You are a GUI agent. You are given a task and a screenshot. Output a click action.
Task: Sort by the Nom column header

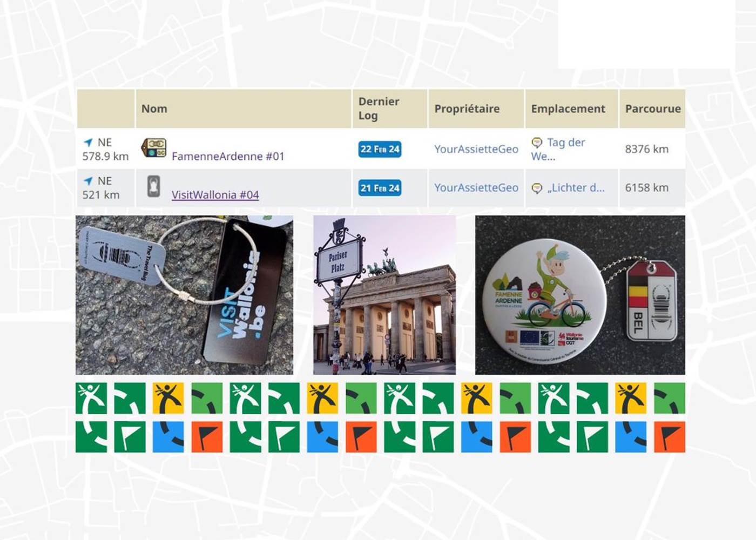click(154, 109)
